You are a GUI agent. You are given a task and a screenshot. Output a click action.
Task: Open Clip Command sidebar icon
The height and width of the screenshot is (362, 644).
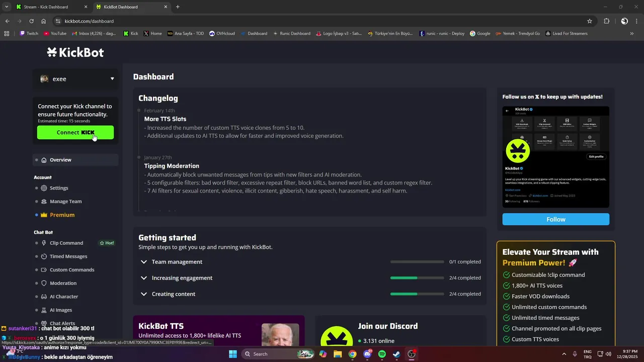tap(44, 243)
